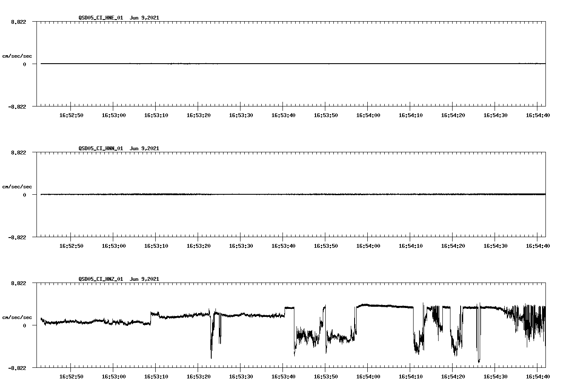Click 16:53:40 time label under HNZ plot
Image resolution: width=576 pixels, height=392 pixels.
pyautogui.click(x=283, y=377)
